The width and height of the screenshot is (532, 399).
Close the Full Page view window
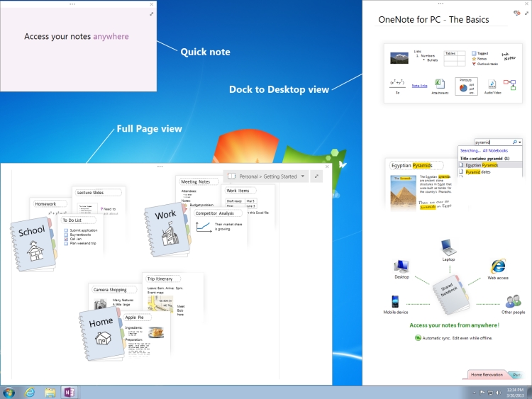[327, 167]
